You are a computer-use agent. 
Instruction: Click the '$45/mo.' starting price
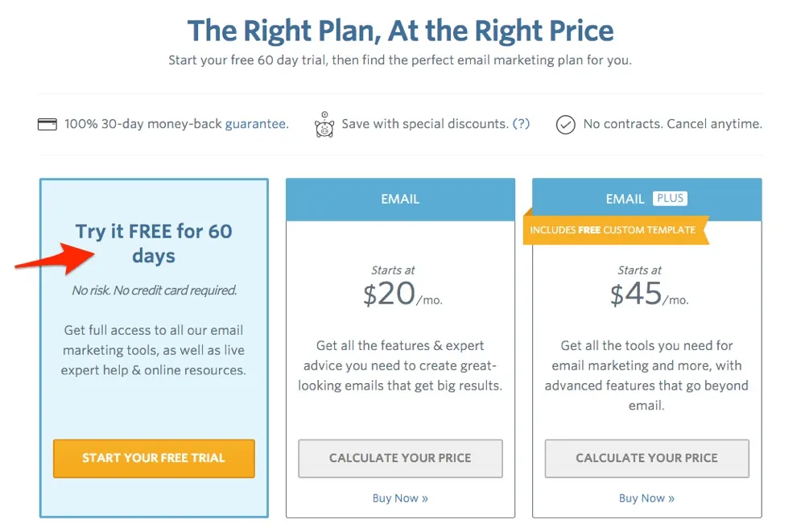(x=646, y=293)
